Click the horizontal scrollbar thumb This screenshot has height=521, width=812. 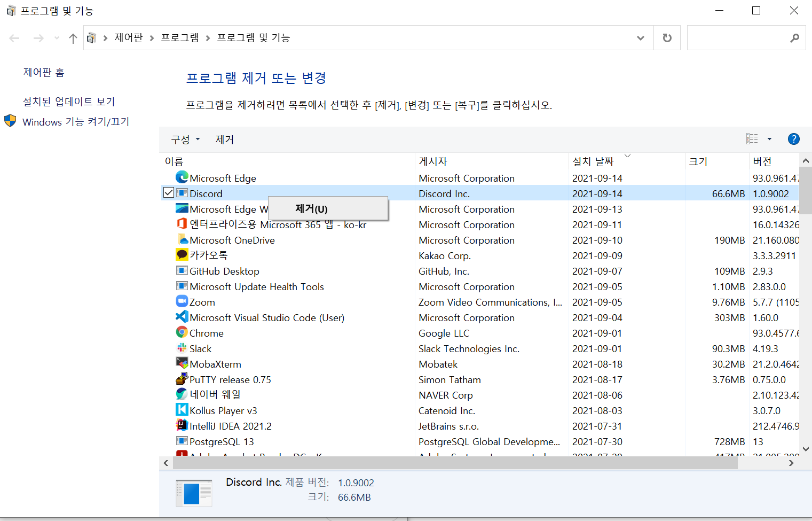point(455,463)
